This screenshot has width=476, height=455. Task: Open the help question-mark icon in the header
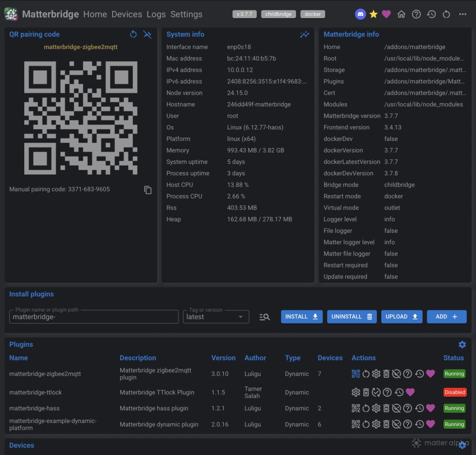(x=416, y=14)
